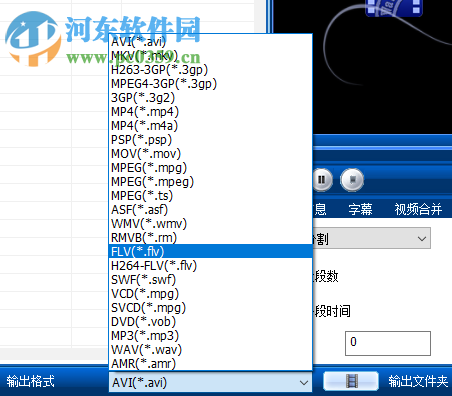The width and height of the screenshot is (452, 396).
Task: Select DVD(*.vob) format
Action: coord(210,322)
